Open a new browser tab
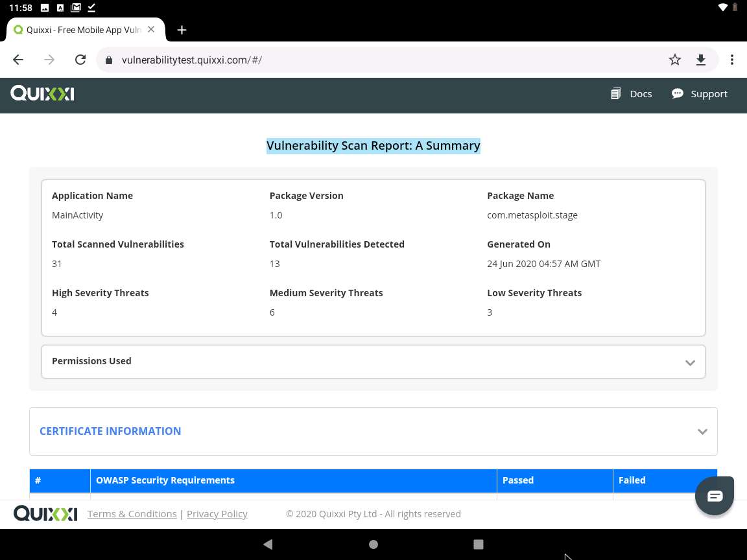747x560 pixels. tap(182, 30)
